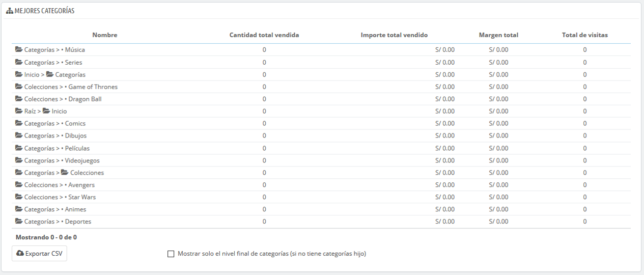Image resolution: width=644 pixels, height=275 pixels.
Task: Click the Inicio folder icon in the Raíz row
Action: (x=46, y=111)
